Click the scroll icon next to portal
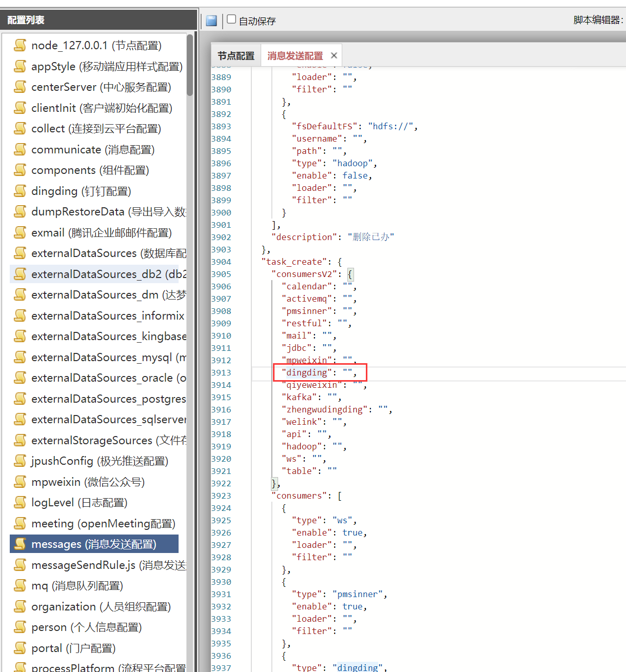The width and height of the screenshot is (626, 672). [20, 648]
